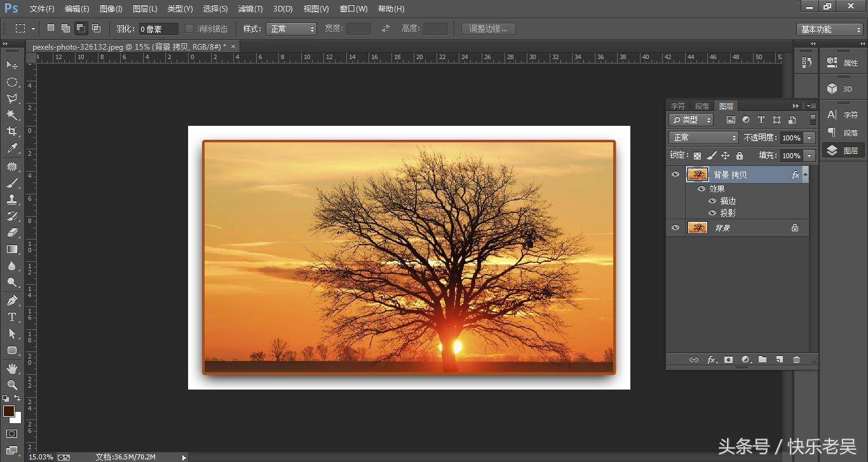Image resolution: width=868 pixels, height=462 pixels.
Task: Click the 调整边缘... button
Action: (489, 29)
